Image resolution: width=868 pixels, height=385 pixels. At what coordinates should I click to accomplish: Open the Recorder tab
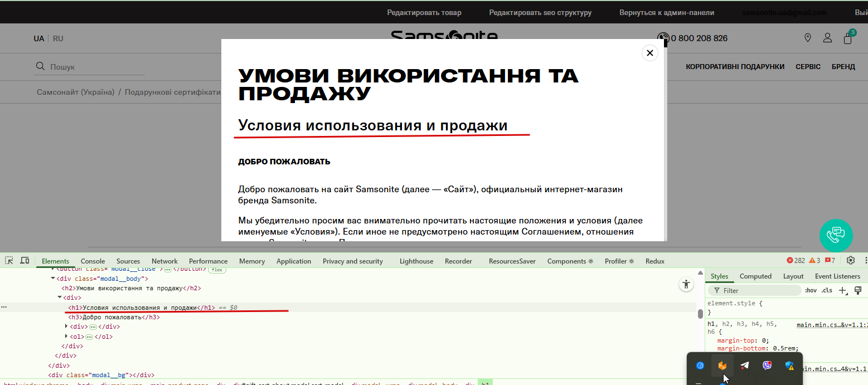458,261
